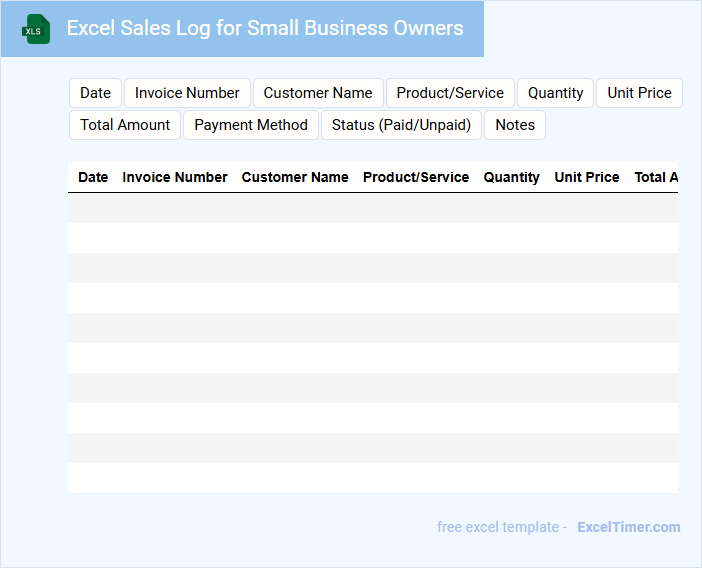The image size is (702, 568).
Task: Click the Total Amount tag
Action: 125,125
